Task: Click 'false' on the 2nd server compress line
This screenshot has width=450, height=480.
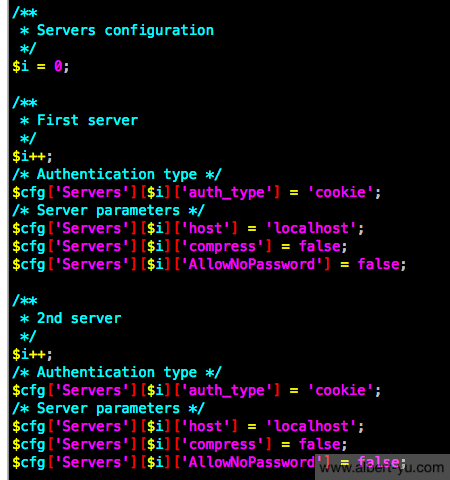Action: [x=319, y=444]
